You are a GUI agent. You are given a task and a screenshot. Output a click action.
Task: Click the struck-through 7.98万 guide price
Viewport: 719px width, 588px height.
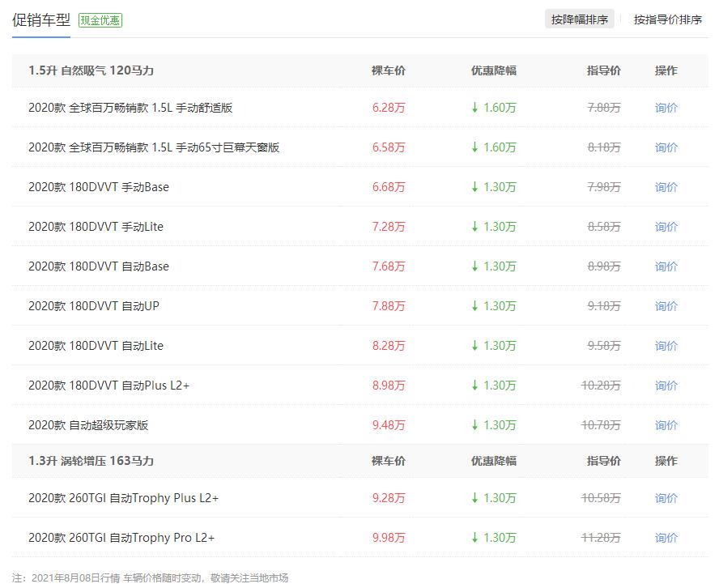click(x=604, y=187)
